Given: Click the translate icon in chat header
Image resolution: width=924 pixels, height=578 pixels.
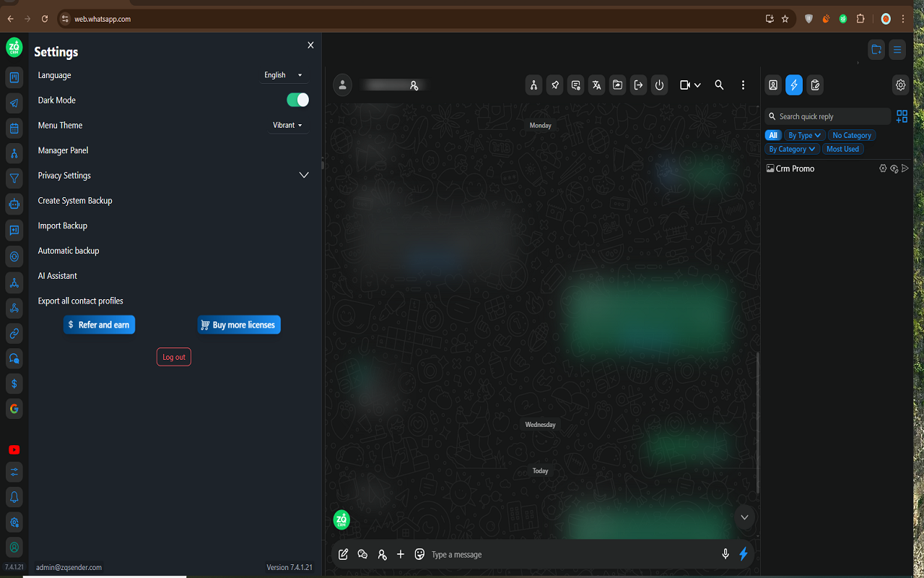Looking at the screenshot, I should click(x=596, y=85).
